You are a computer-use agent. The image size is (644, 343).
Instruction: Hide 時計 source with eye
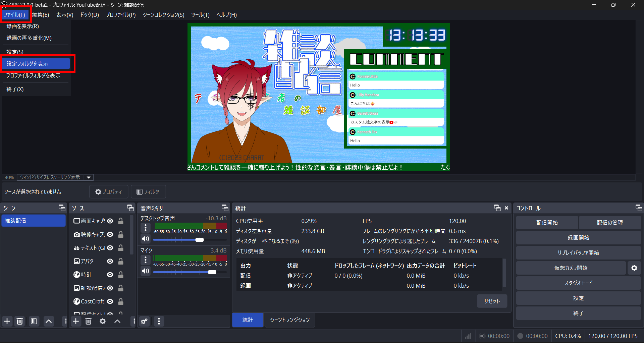click(110, 275)
